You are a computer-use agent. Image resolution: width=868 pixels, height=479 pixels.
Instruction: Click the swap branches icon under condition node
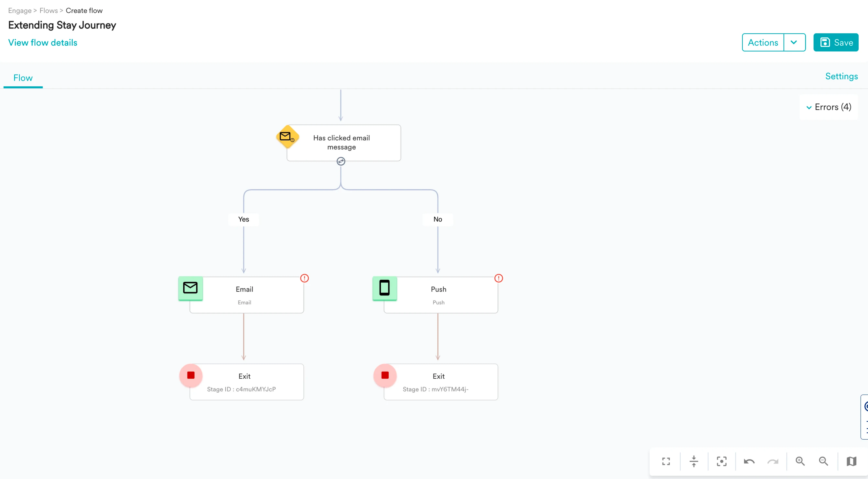coord(341,161)
